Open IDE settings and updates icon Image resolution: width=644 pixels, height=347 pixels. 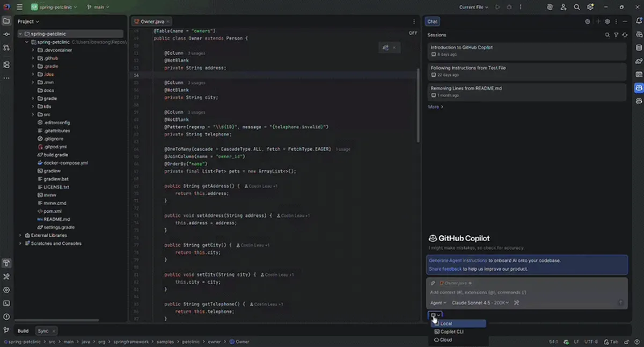click(x=590, y=7)
